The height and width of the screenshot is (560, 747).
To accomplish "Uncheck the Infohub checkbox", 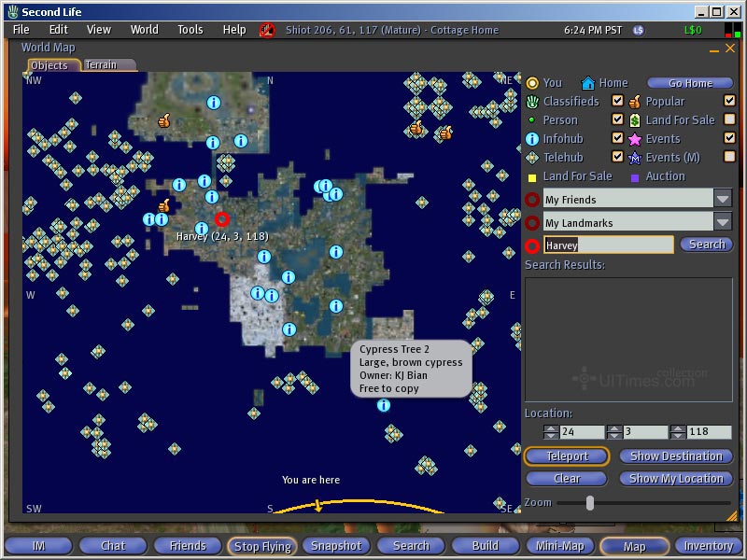I will click(x=617, y=138).
